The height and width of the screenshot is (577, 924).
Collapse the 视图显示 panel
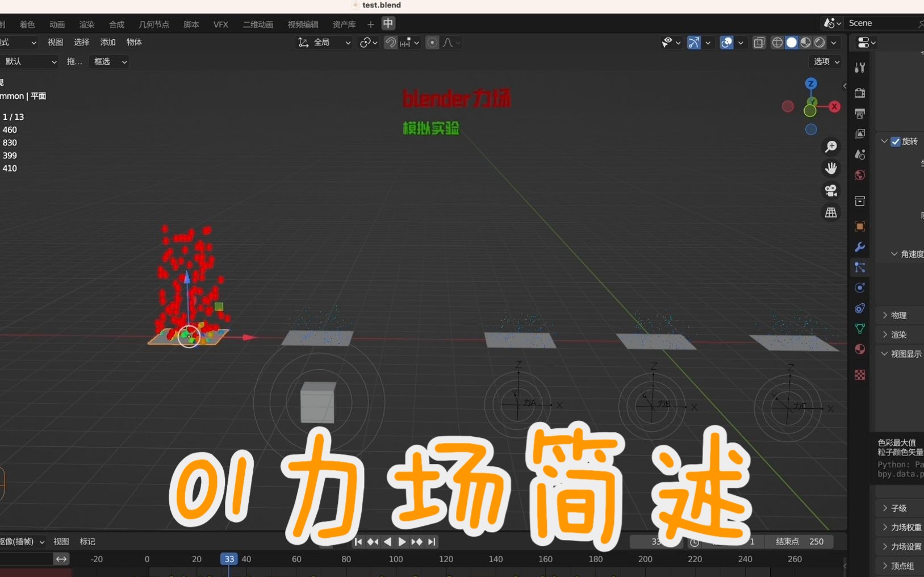tap(902, 354)
